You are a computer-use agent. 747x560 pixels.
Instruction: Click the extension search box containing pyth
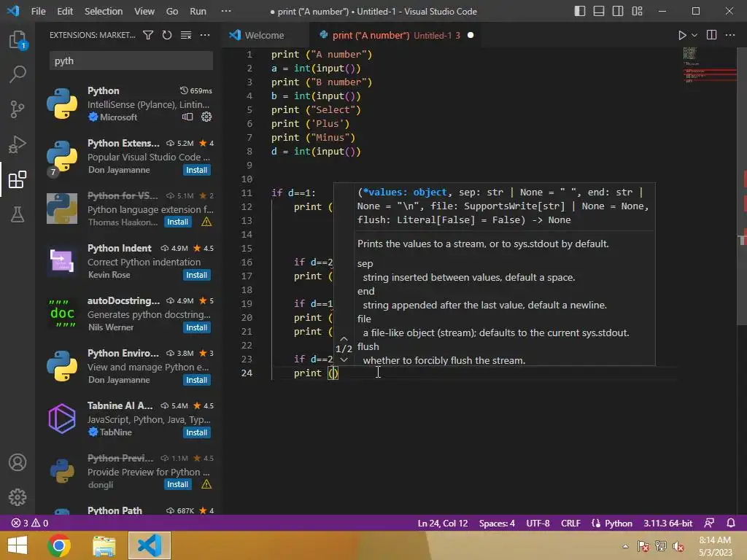(131, 61)
